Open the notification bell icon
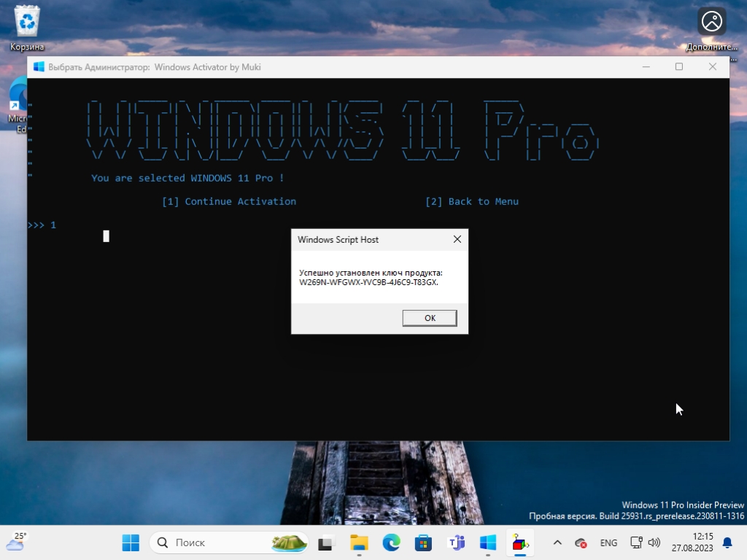Viewport: 747px width, 560px height. tap(727, 542)
